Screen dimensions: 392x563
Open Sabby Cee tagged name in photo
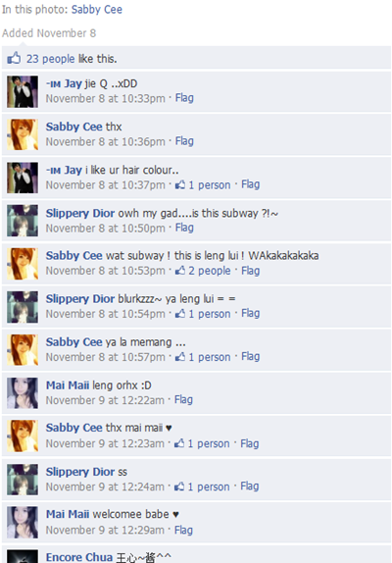point(97,10)
